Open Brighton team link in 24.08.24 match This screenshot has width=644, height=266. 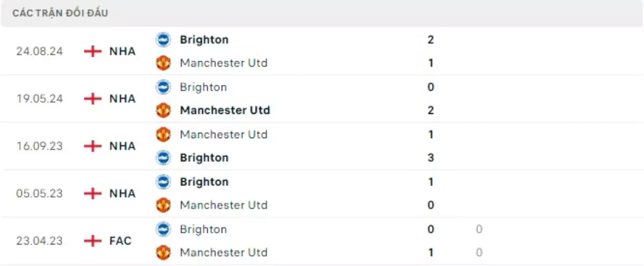204,40
